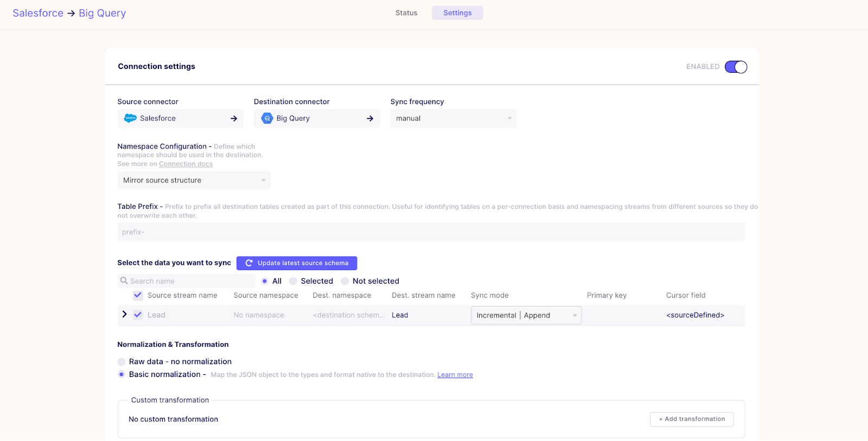Click the No custom transformation text

(174, 419)
